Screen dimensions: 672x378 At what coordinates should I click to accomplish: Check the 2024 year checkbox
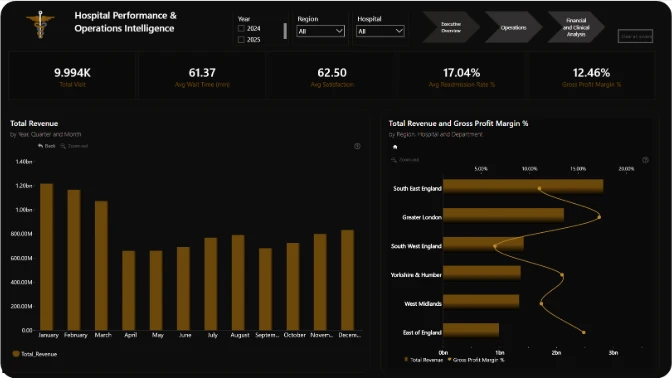click(x=241, y=28)
